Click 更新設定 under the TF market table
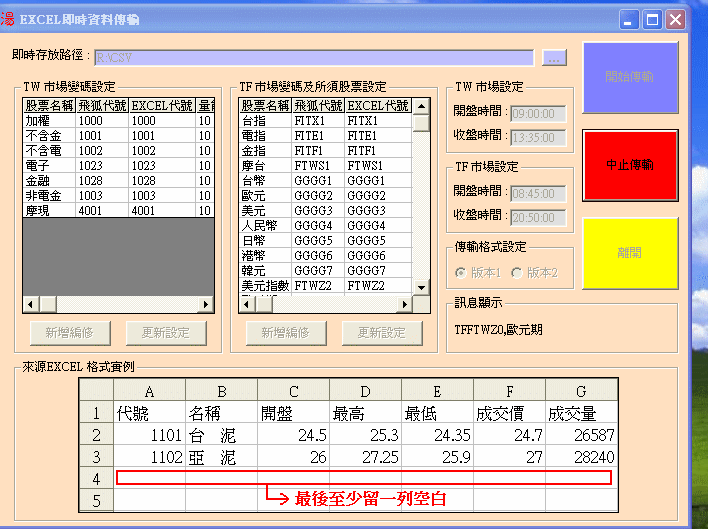The image size is (708, 529). pos(382,333)
